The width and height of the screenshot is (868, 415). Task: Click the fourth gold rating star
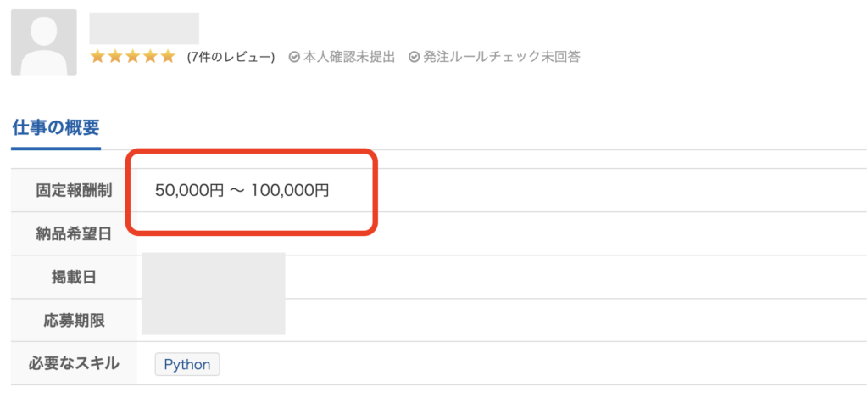[x=151, y=57]
